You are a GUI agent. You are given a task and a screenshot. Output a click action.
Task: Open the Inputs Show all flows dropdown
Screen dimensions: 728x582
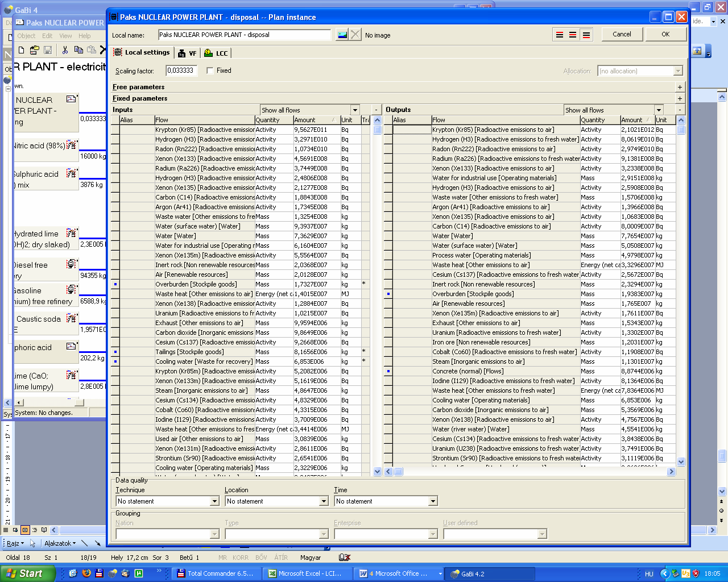click(x=355, y=110)
